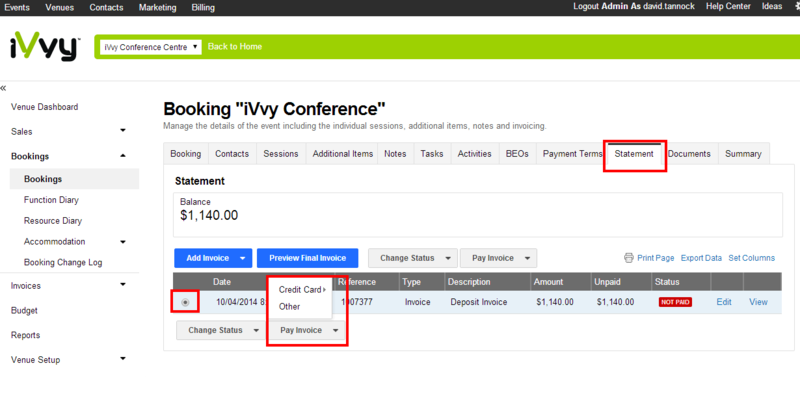The height and width of the screenshot is (396, 800).
Task: Click the Export Data link
Action: click(701, 258)
